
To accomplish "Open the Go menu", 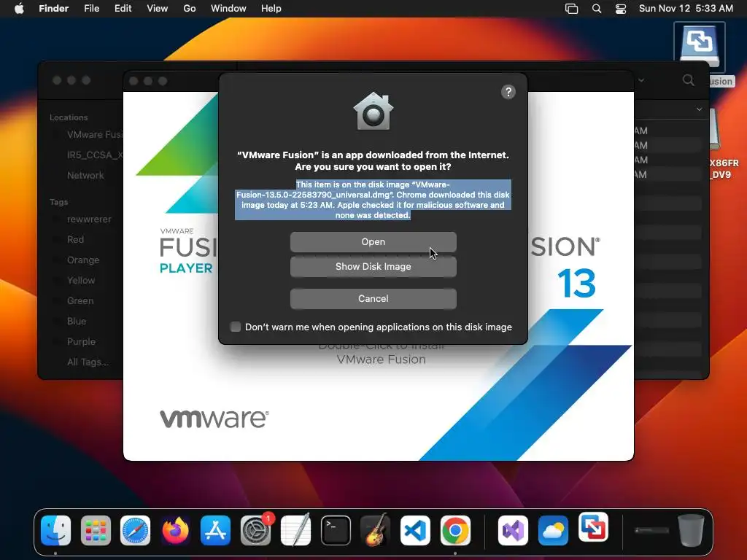I will (x=190, y=9).
